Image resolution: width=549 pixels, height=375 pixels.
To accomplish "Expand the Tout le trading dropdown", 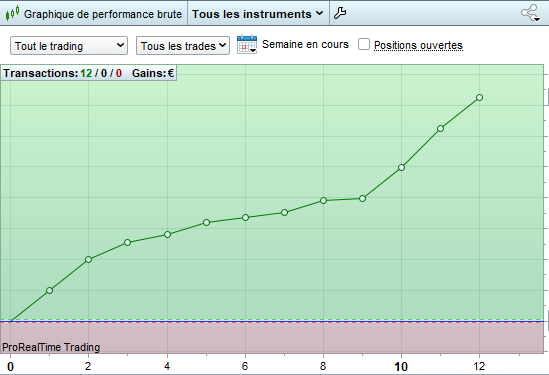I will [69, 46].
